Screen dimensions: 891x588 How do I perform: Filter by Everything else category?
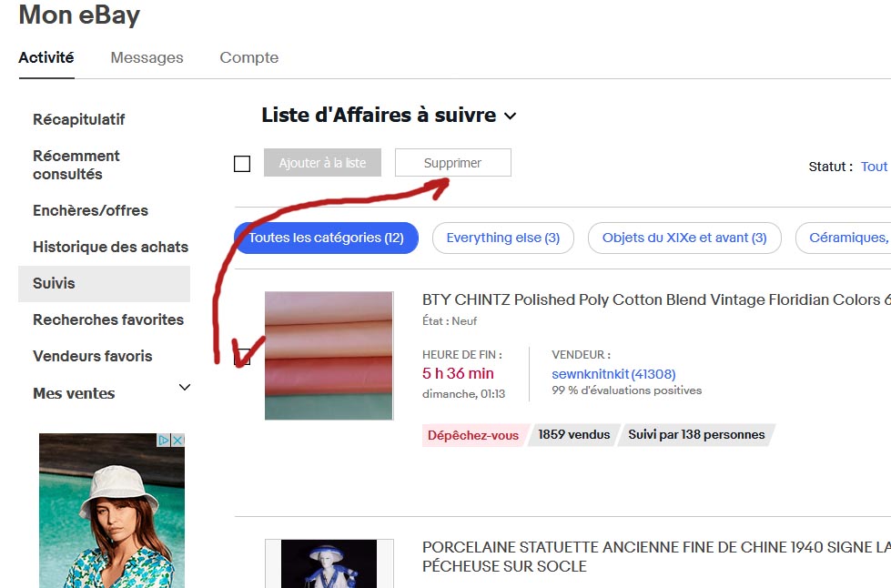(502, 238)
